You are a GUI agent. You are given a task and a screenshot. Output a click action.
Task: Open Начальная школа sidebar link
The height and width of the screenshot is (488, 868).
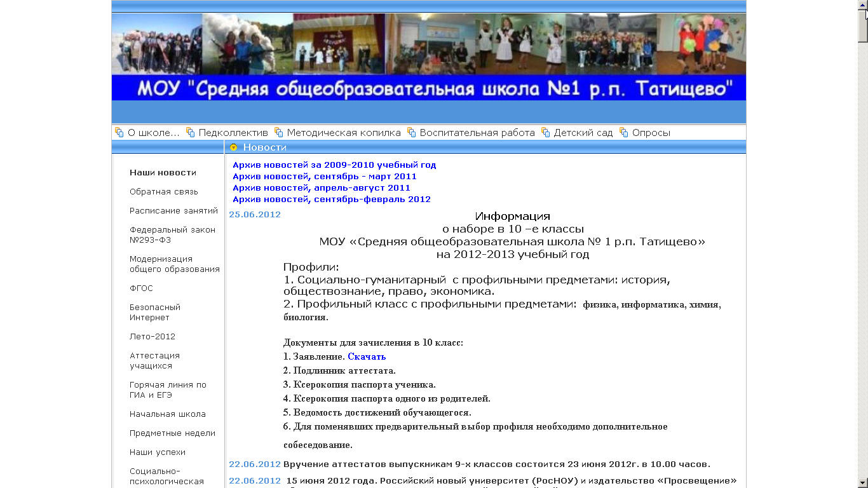168,414
